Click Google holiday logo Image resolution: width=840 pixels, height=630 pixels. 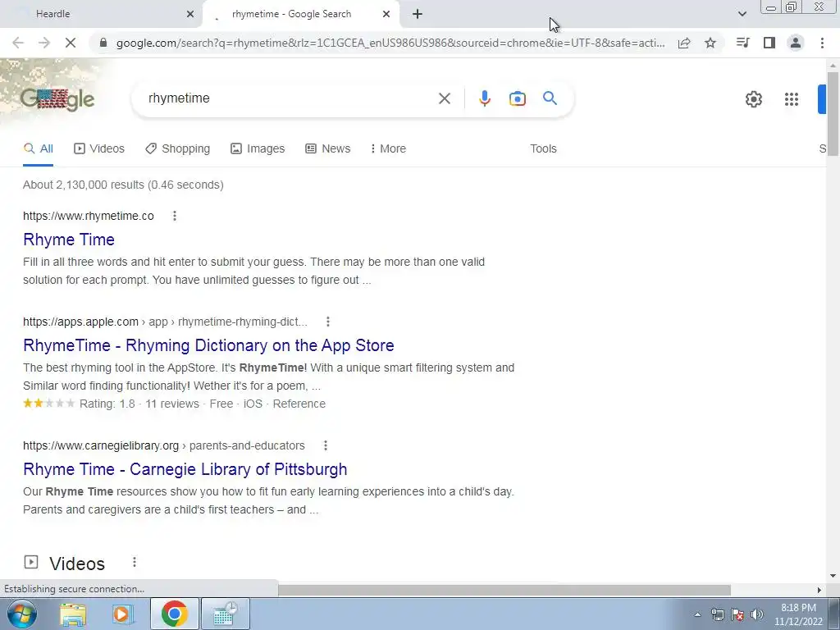(57, 99)
